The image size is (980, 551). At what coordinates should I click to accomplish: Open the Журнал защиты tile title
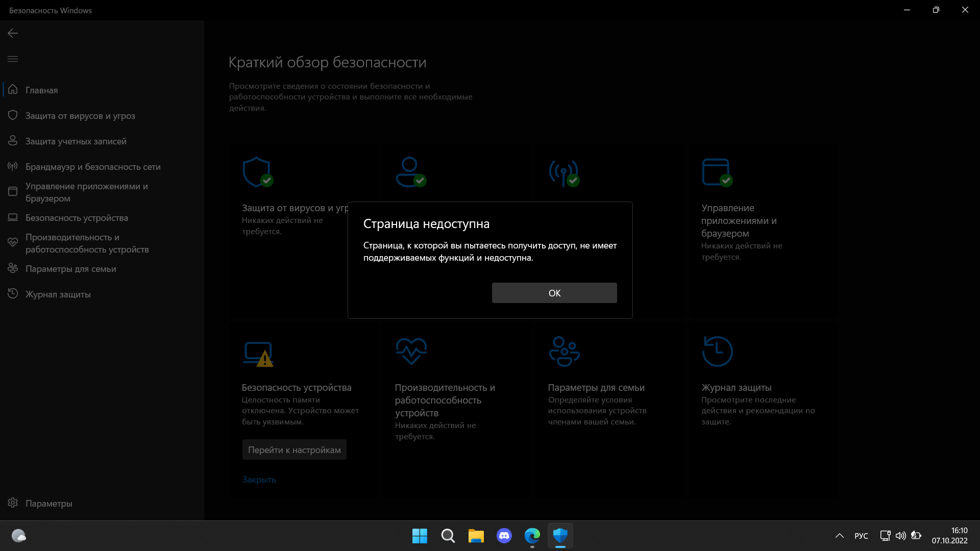(x=736, y=388)
